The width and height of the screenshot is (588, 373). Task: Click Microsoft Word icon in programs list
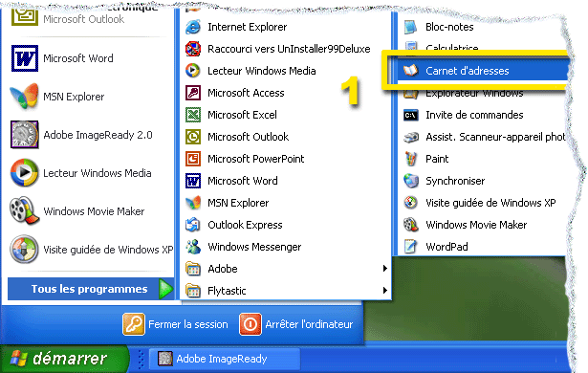pyautogui.click(x=193, y=181)
